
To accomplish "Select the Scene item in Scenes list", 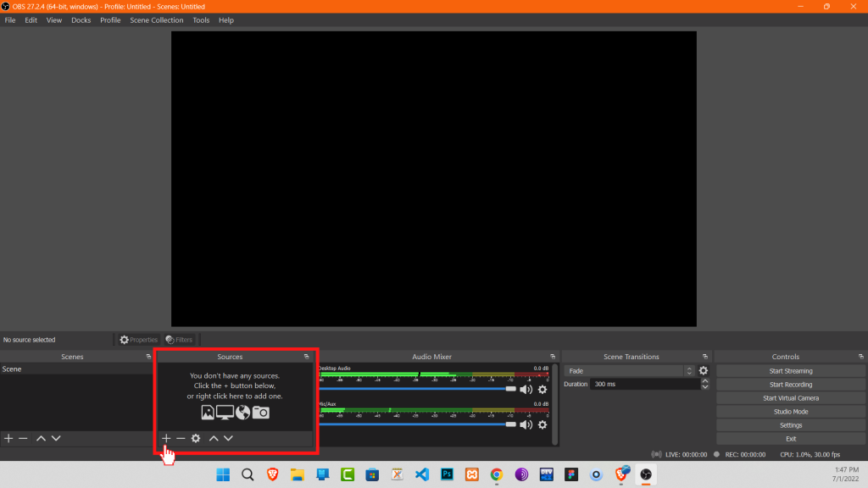I will click(76, 369).
